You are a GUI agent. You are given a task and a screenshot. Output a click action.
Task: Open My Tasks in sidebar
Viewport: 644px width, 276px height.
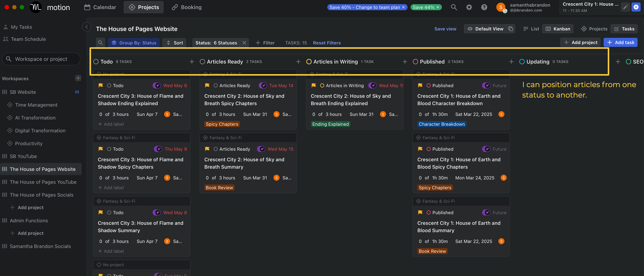[21, 27]
